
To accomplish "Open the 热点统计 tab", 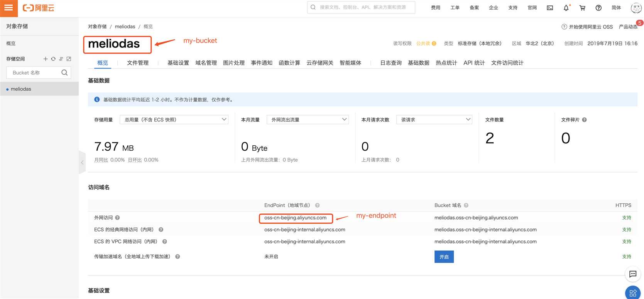I will (x=446, y=63).
